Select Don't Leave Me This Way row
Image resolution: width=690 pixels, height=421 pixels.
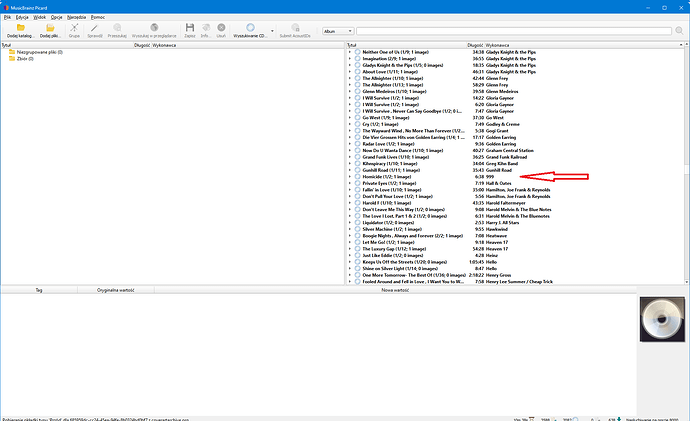pos(517,209)
